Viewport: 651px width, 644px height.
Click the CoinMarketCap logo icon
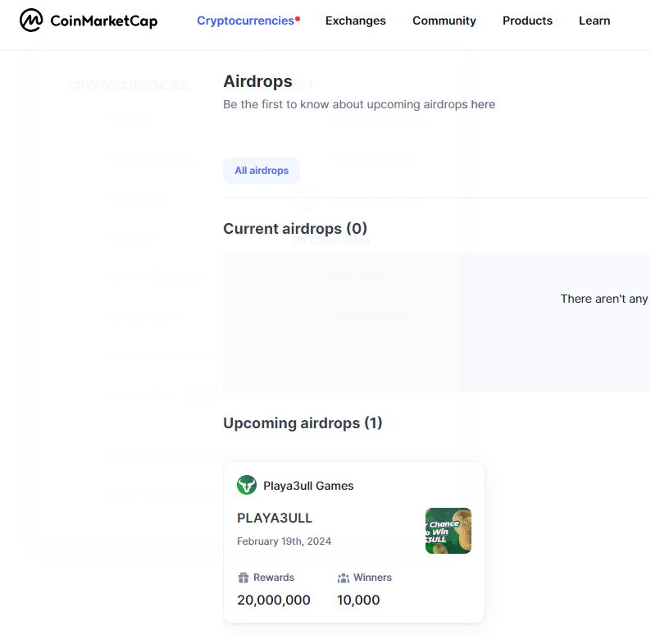(x=31, y=21)
